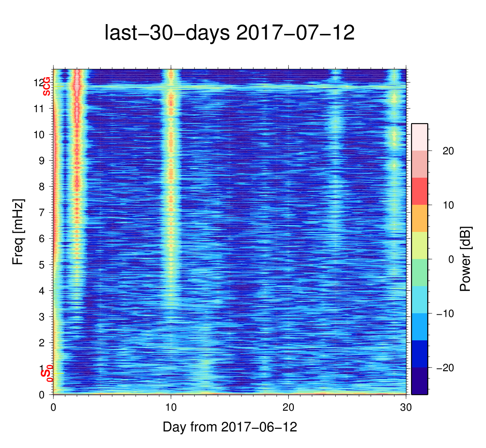This screenshot has height=448, width=486.
Task: Pick the red swatch in the colorbar
Action: click(x=419, y=191)
